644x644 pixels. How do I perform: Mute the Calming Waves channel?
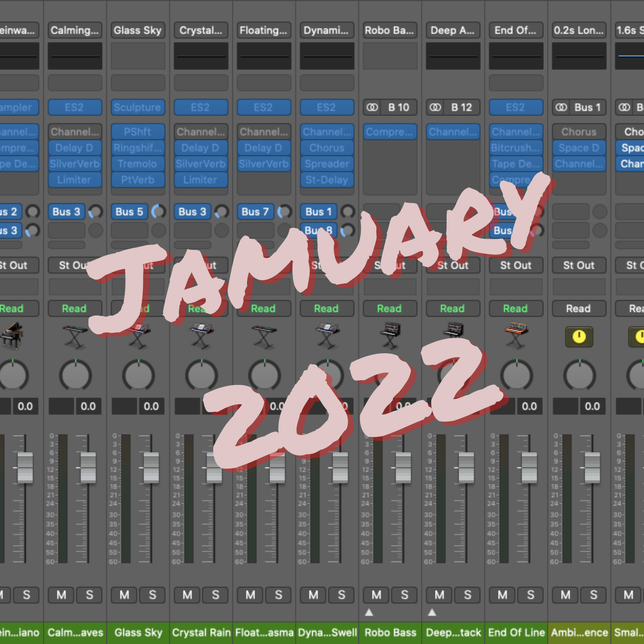tap(61, 595)
